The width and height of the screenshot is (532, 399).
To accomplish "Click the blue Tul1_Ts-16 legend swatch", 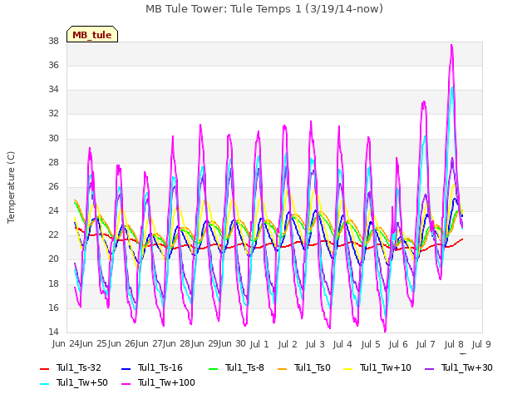I will 126,368.
